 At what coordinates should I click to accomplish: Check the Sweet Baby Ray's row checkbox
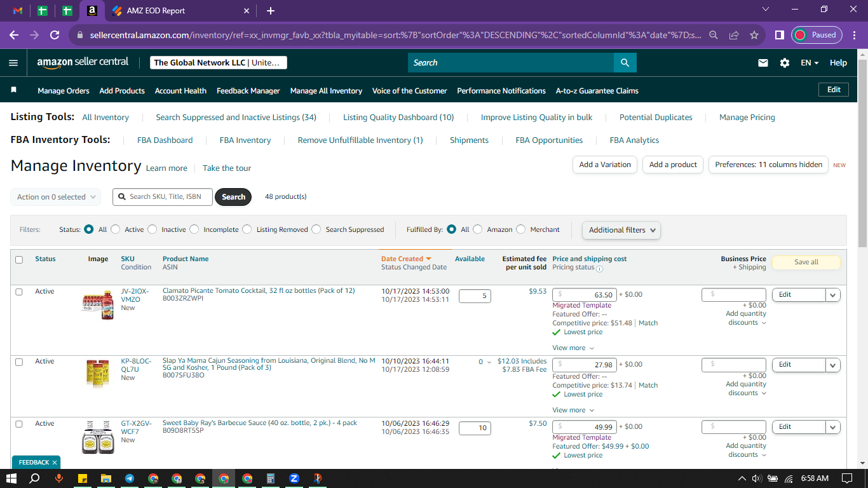19,424
